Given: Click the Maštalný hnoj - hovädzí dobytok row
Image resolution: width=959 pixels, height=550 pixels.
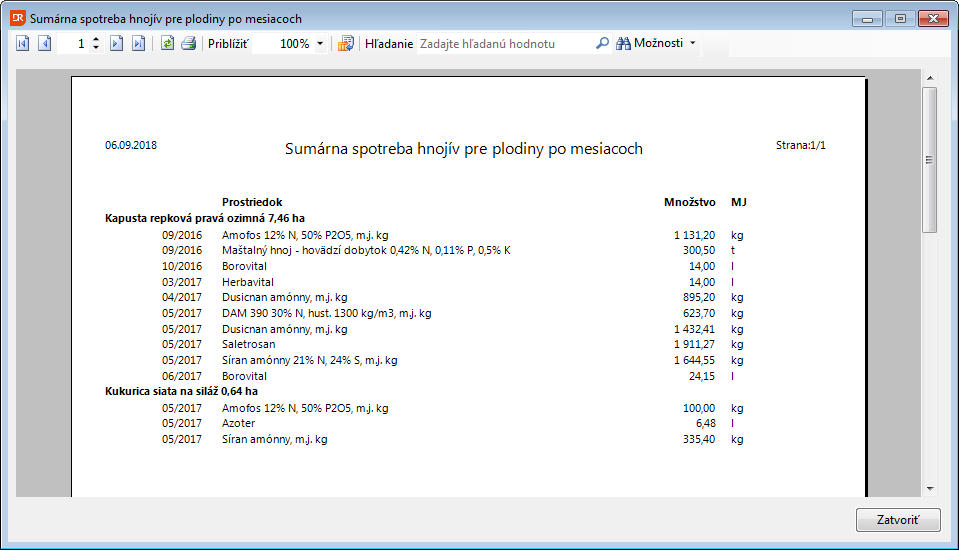Looking at the screenshot, I should click(x=366, y=250).
